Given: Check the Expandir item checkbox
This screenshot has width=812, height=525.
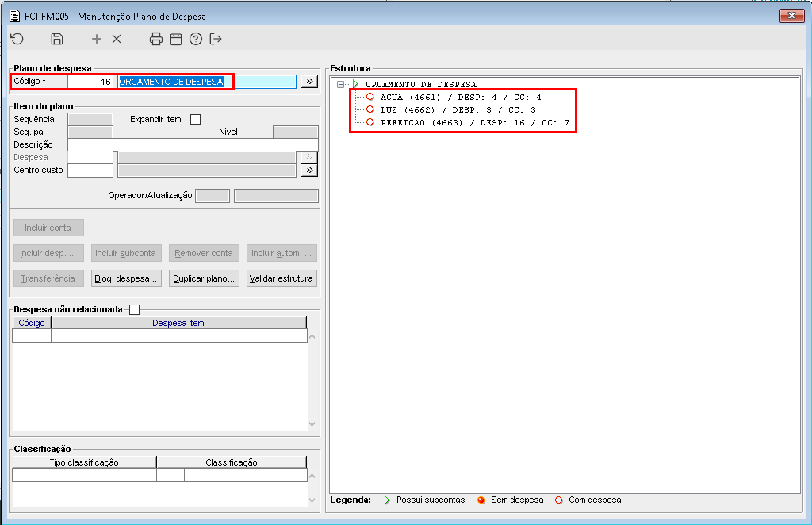Looking at the screenshot, I should pos(195,119).
